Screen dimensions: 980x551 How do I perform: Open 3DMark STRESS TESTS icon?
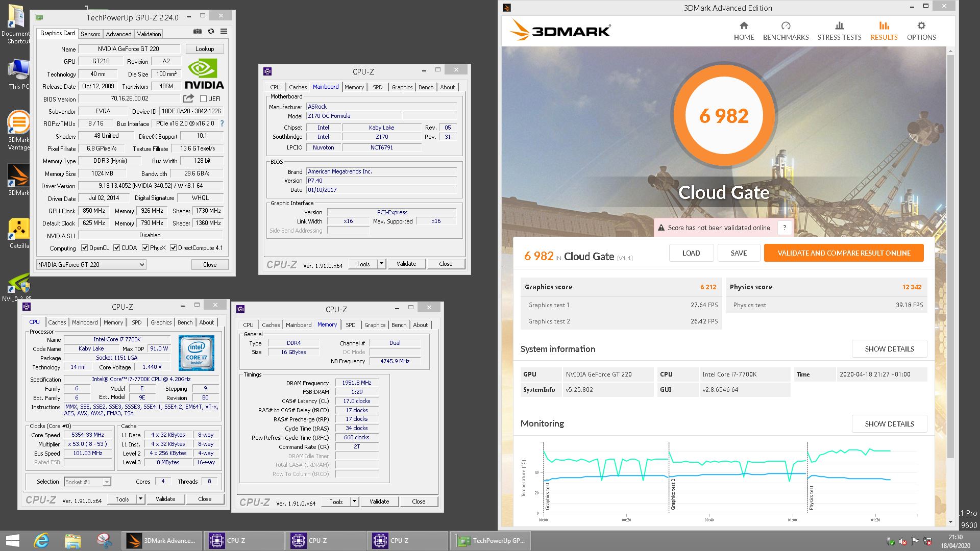pos(839,26)
